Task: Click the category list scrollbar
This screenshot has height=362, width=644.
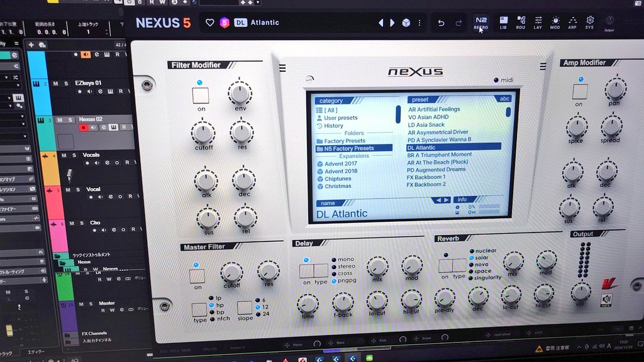Action: pyautogui.click(x=398, y=114)
